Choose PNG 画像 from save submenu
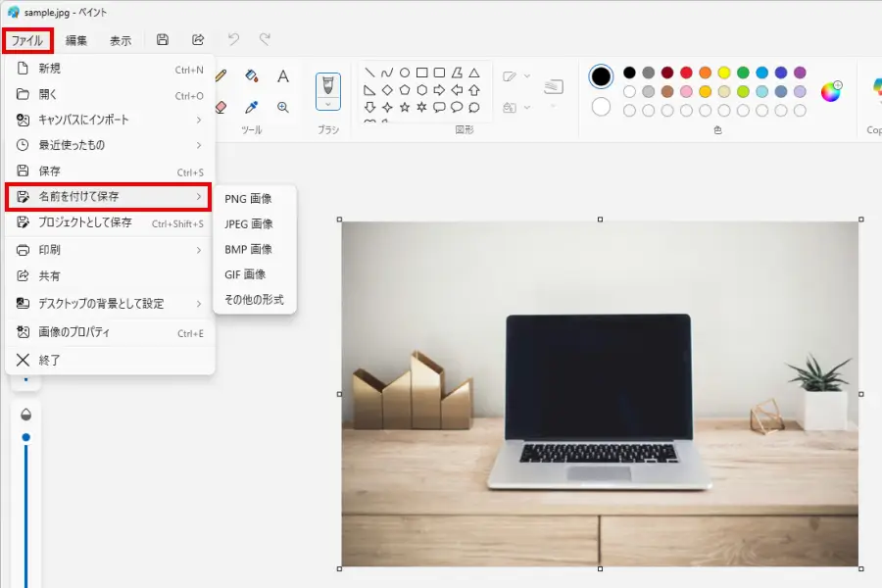Screen dimensions: 882x588 click(x=248, y=198)
